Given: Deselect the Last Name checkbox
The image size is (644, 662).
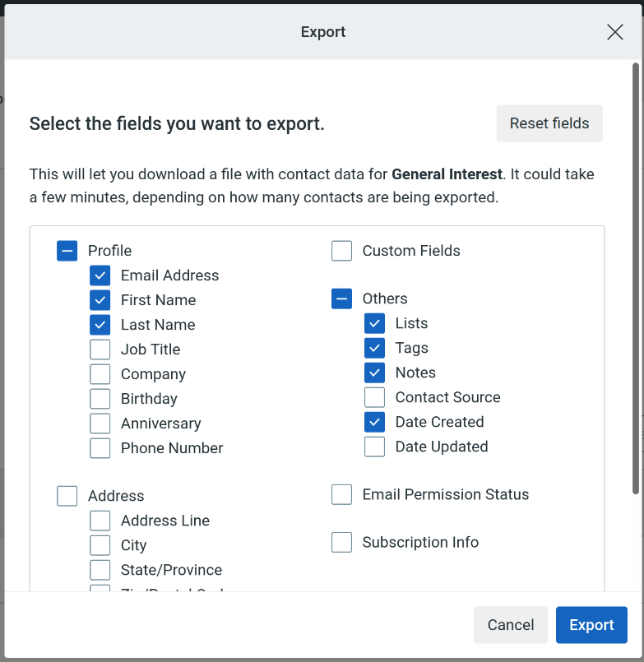Looking at the screenshot, I should point(100,324).
